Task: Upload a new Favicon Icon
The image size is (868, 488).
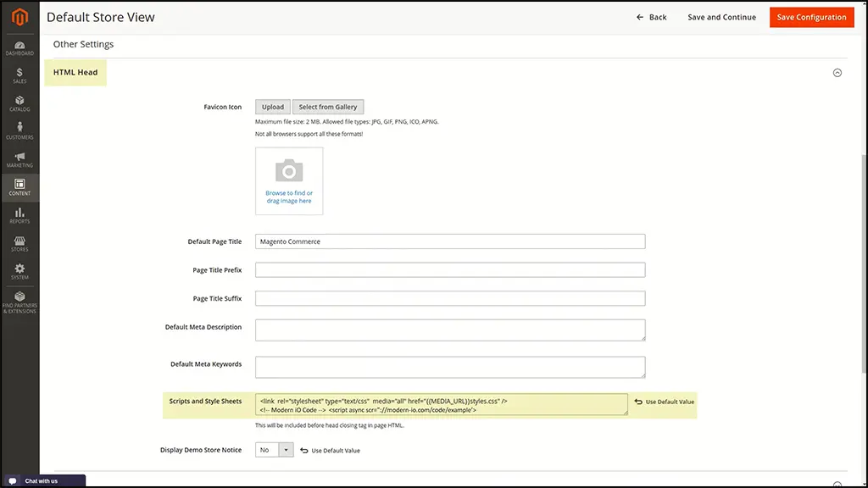Action: pyautogui.click(x=272, y=107)
